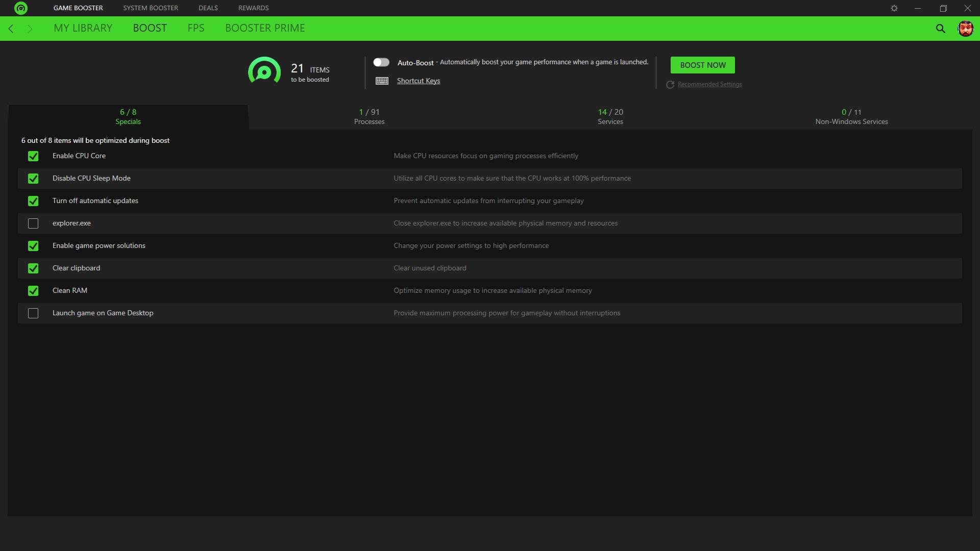Click the Razer Cortex logo
This screenshot has height=551, width=980.
20,8
